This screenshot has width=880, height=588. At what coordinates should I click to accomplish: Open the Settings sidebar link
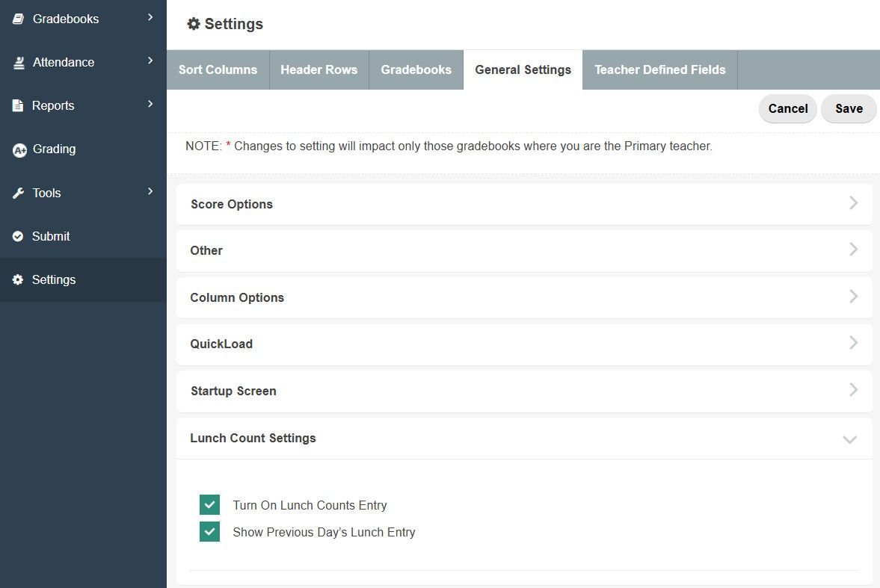(83, 279)
